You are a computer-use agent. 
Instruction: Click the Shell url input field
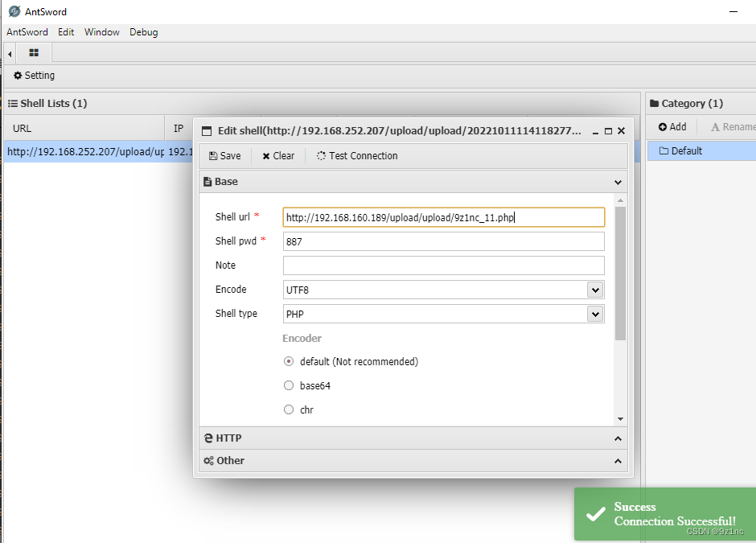(x=444, y=217)
